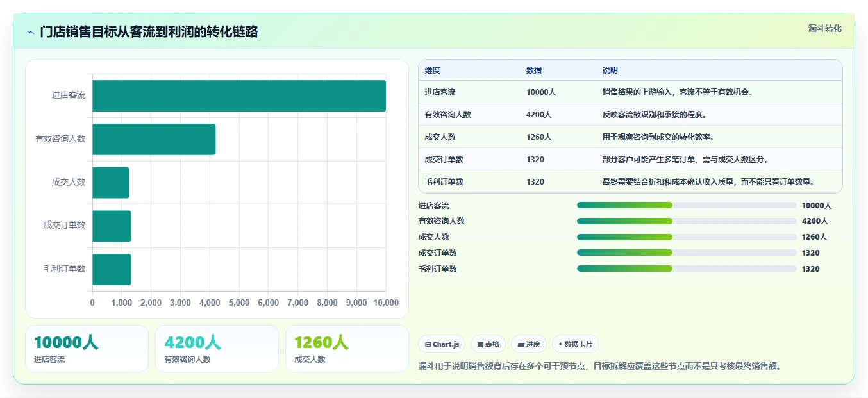Click the 漏斗转化 tag in the header
Image resolution: width=868 pixels, height=398 pixels.
[x=824, y=28]
